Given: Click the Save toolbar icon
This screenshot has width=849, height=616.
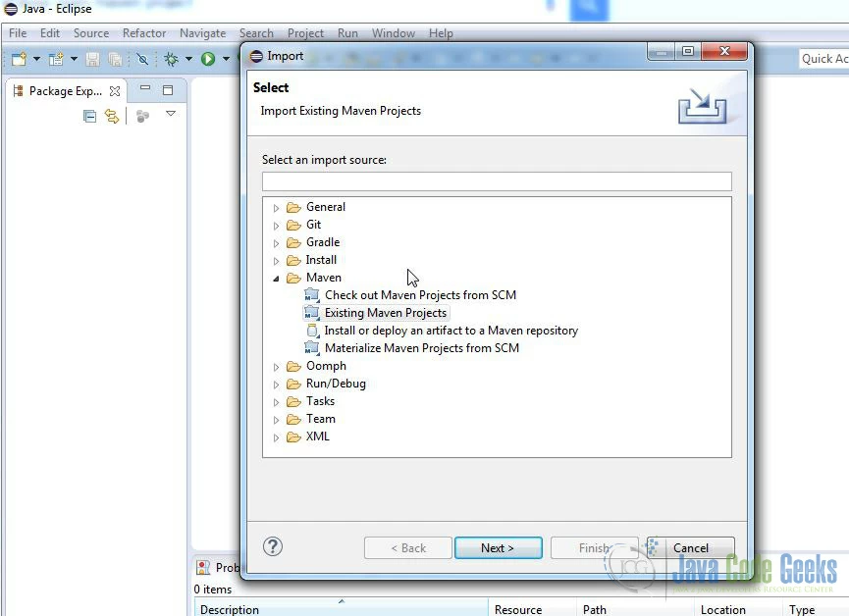Looking at the screenshot, I should click(x=92, y=59).
